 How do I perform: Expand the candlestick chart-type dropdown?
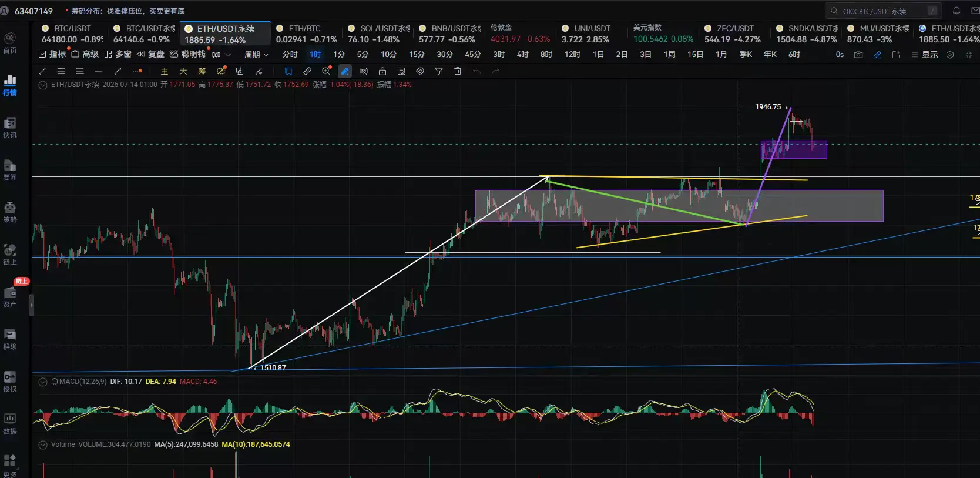pyautogui.click(x=221, y=55)
